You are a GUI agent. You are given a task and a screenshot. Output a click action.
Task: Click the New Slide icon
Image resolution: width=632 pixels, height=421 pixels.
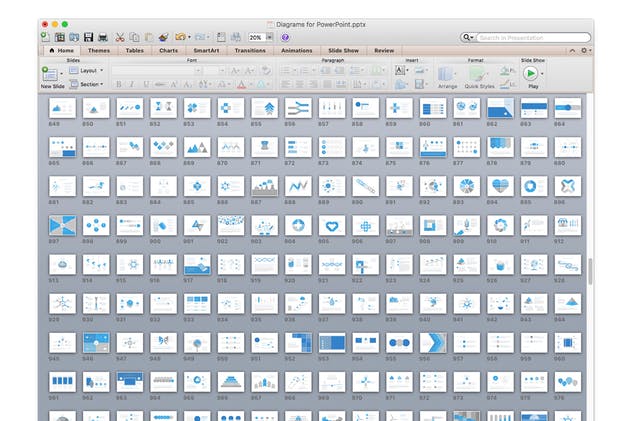50,74
